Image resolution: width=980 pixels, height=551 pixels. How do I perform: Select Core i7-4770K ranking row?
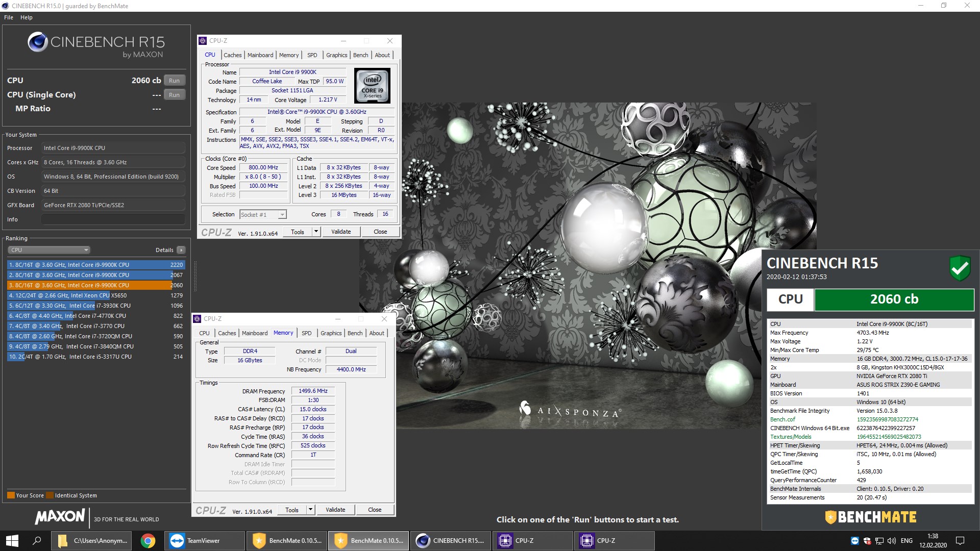[96, 316]
